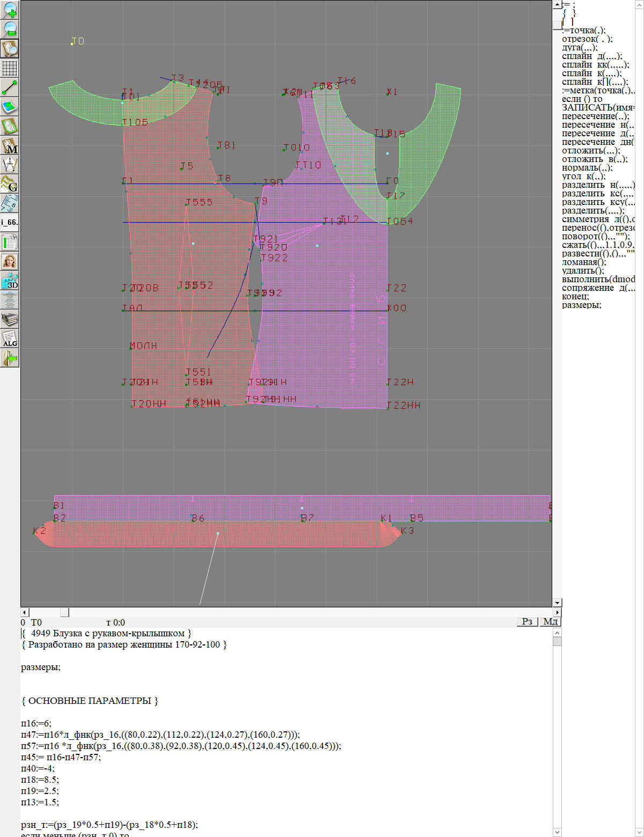Open the i_66. toolbar button

[10, 222]
